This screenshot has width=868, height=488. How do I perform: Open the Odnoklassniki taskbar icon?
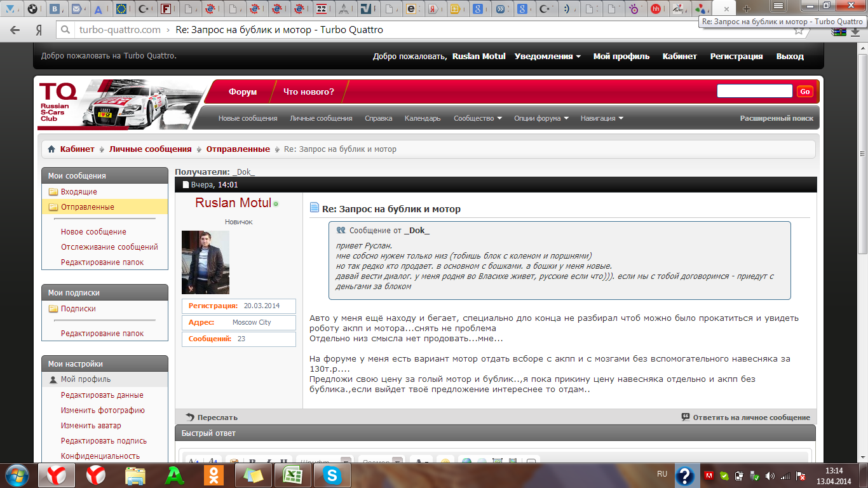[x=214, y=475]
